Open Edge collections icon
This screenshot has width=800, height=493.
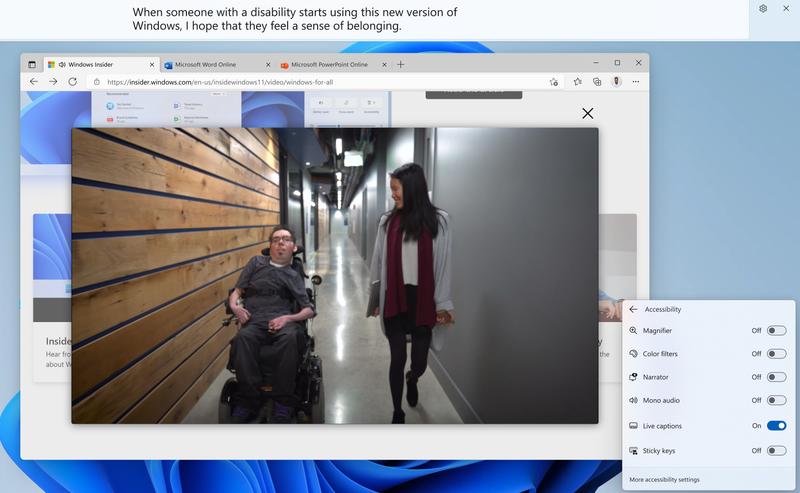(597, 82)
